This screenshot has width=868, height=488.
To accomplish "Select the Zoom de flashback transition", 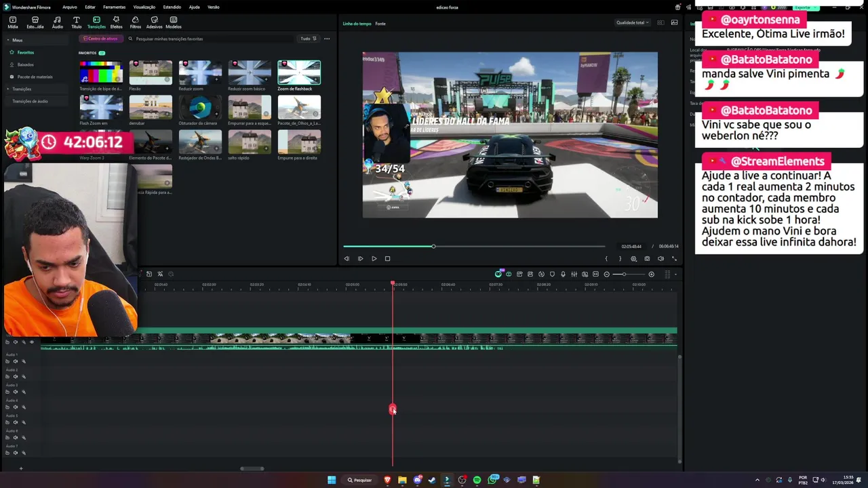I will coord(299,73).
